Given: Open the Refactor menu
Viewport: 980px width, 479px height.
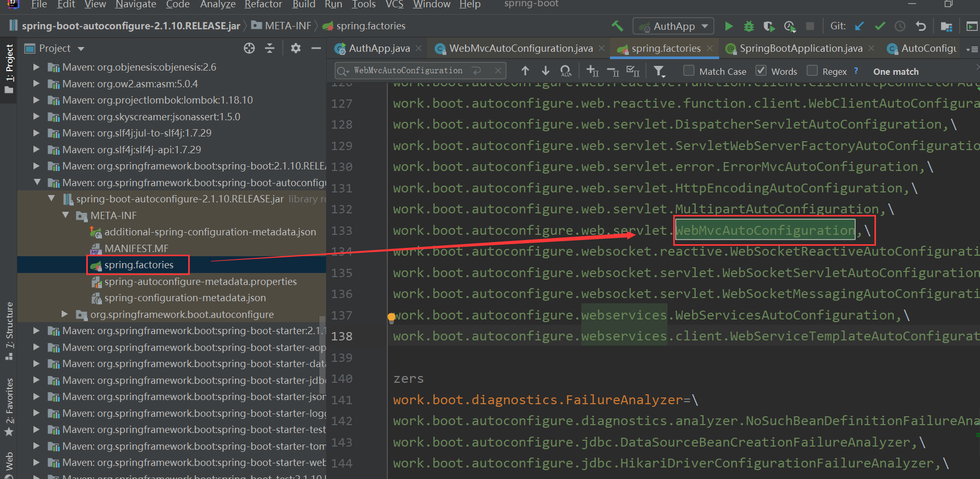Looking at the screenshot, I should (x=263, y=5).
